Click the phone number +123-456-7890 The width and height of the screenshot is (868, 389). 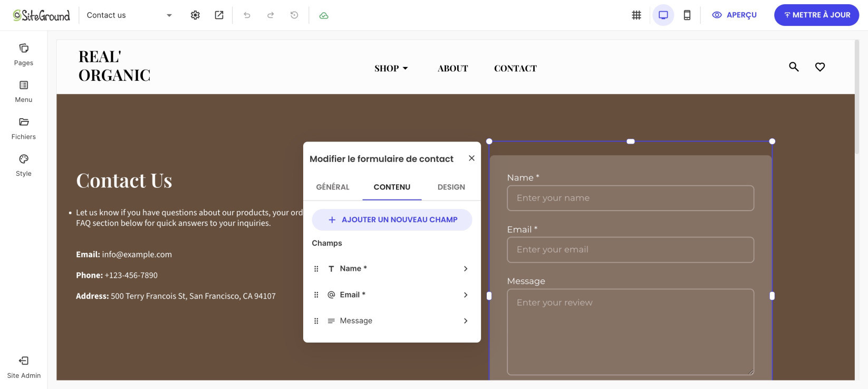click(x=131, y=276)
